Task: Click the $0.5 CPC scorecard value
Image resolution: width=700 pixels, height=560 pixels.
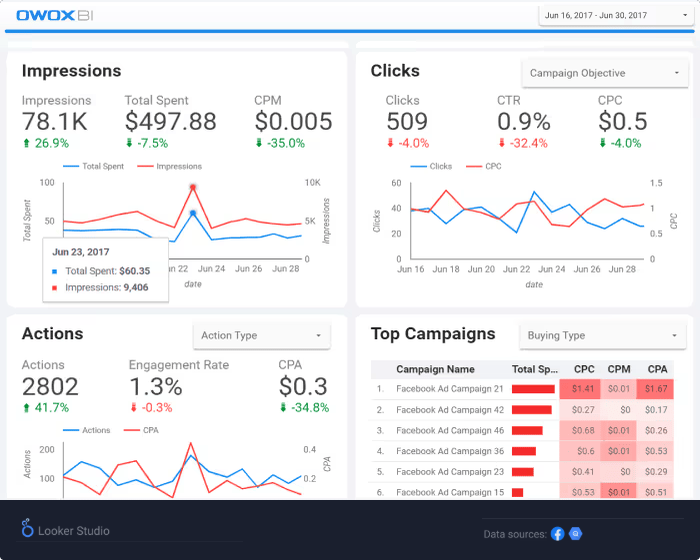Action: (x=623, y=121)
